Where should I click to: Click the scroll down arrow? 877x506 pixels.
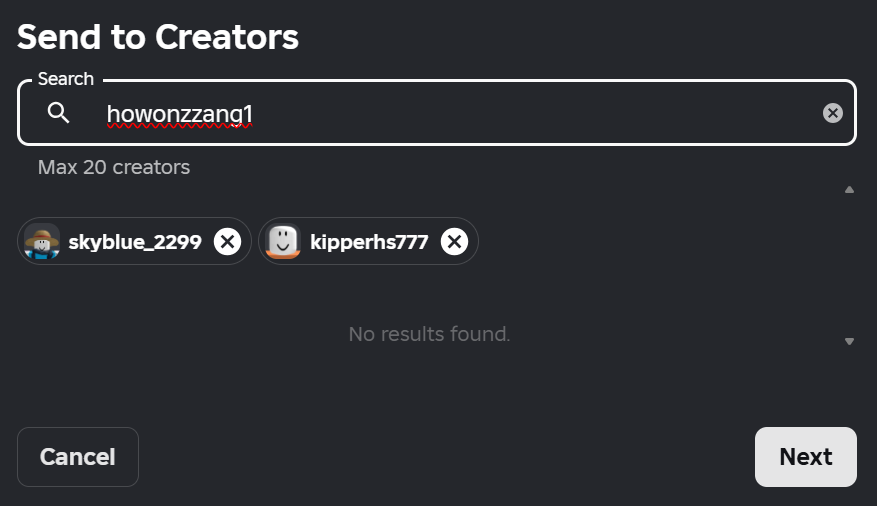point(849,341)
